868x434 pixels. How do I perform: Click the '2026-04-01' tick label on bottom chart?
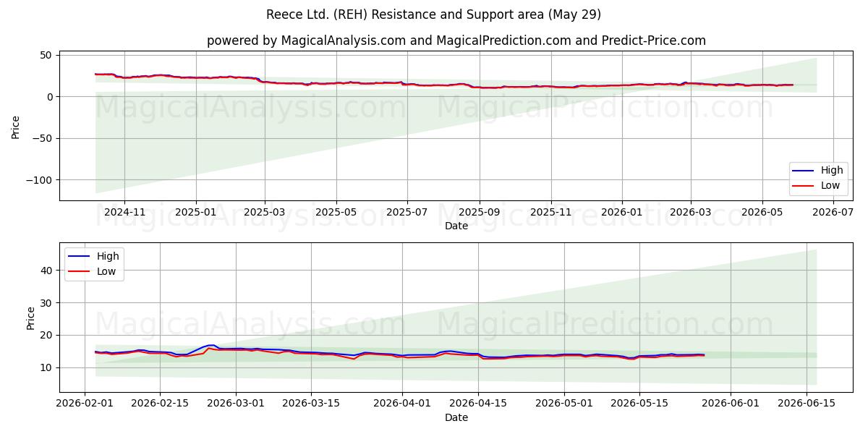401,404
